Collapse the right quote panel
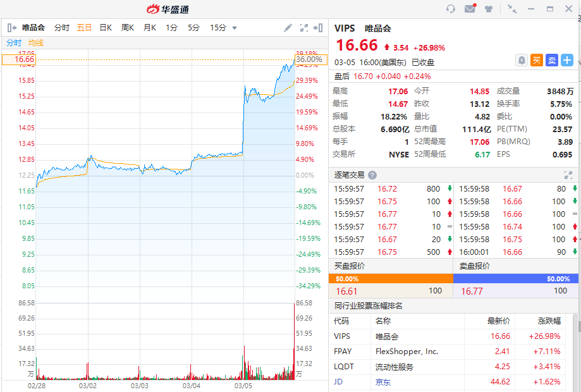 [318, 28]
